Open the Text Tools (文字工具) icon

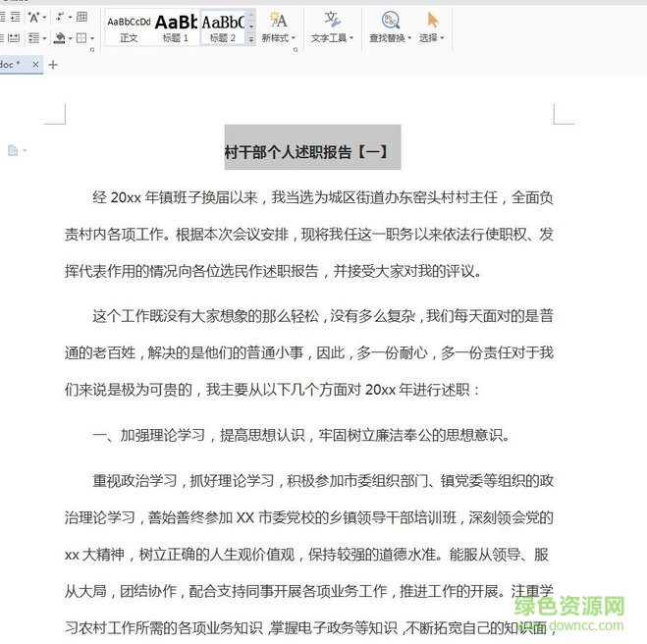pyautogui.click(x=333, y=20)
